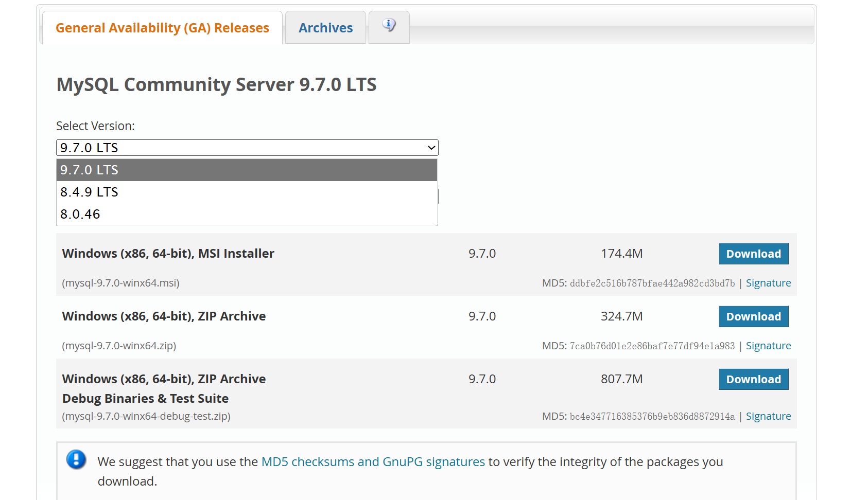Download the Windows MSI Installer
This screenshot has width=868, height=500.
[754, 254]
